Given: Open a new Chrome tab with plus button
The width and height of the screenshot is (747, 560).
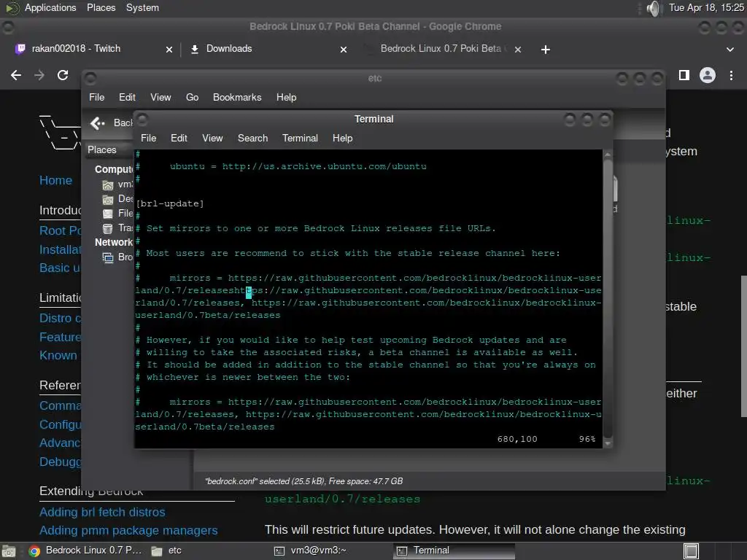Looking at the screenshot, I should click(x=546, y=50).
